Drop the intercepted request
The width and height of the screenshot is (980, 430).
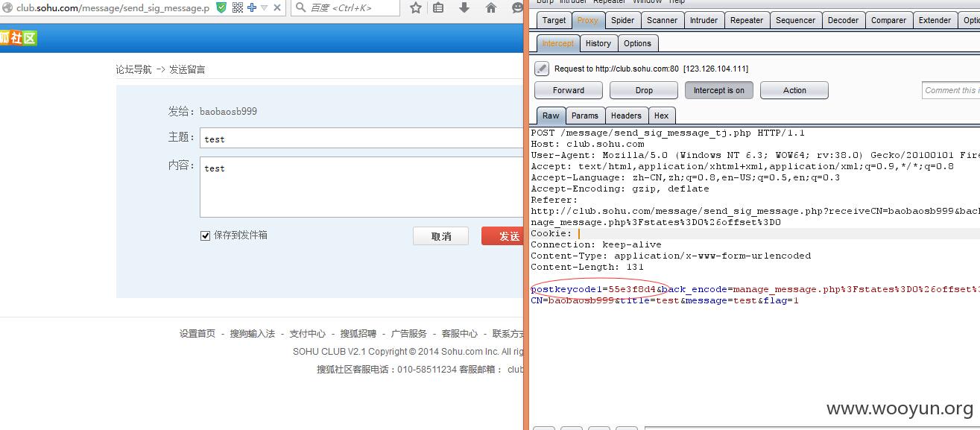pos(644,90)
